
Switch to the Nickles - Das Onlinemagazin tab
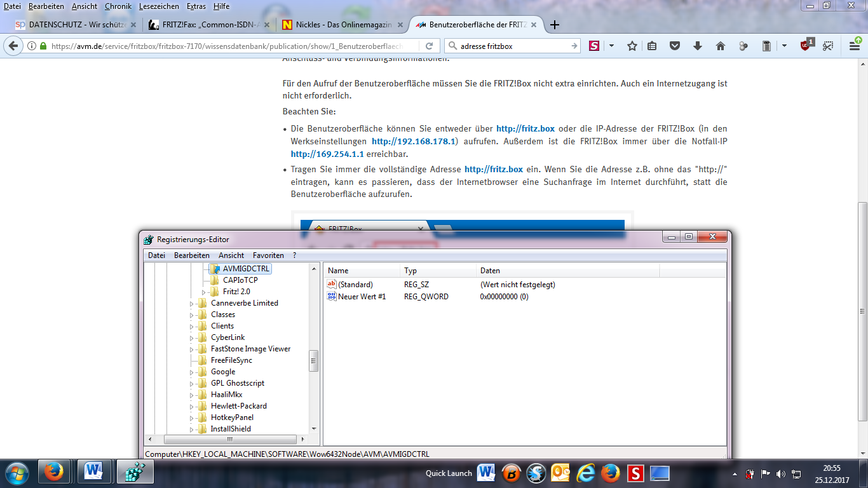tap(342, 25)
